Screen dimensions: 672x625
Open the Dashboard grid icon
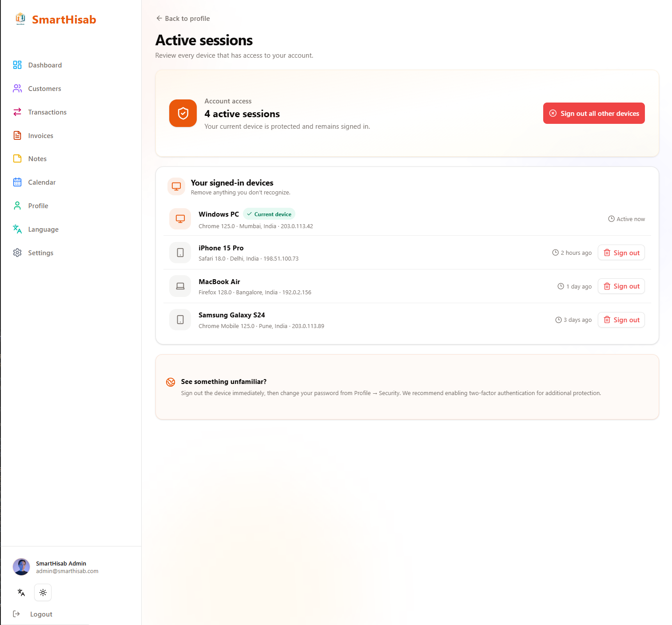click(17, 65)
